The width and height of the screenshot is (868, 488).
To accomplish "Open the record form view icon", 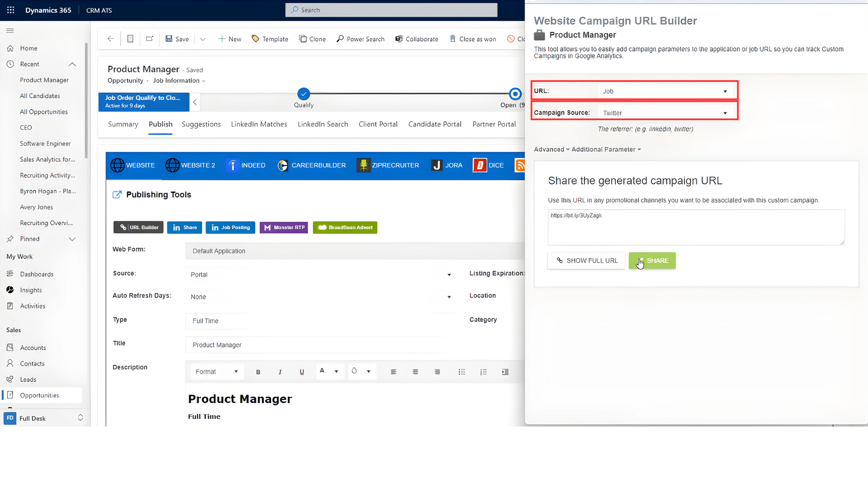I will pyautogui.click(x=130, y=39).
